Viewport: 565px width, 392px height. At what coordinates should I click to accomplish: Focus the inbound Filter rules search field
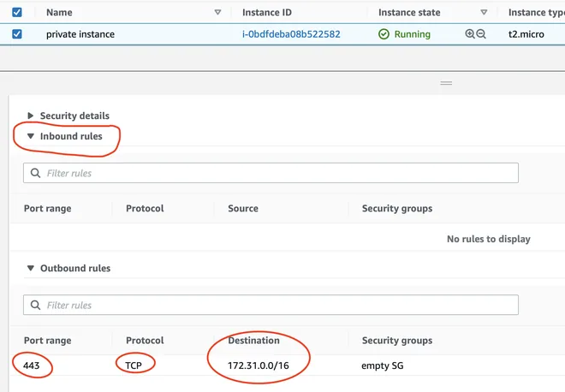tap(271, 173)
